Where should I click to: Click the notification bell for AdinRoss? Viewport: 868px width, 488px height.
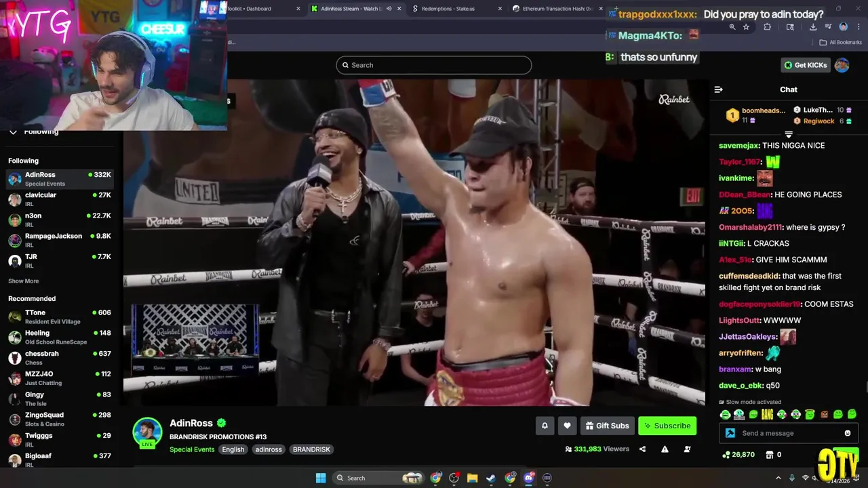click(x=545, y=426)
